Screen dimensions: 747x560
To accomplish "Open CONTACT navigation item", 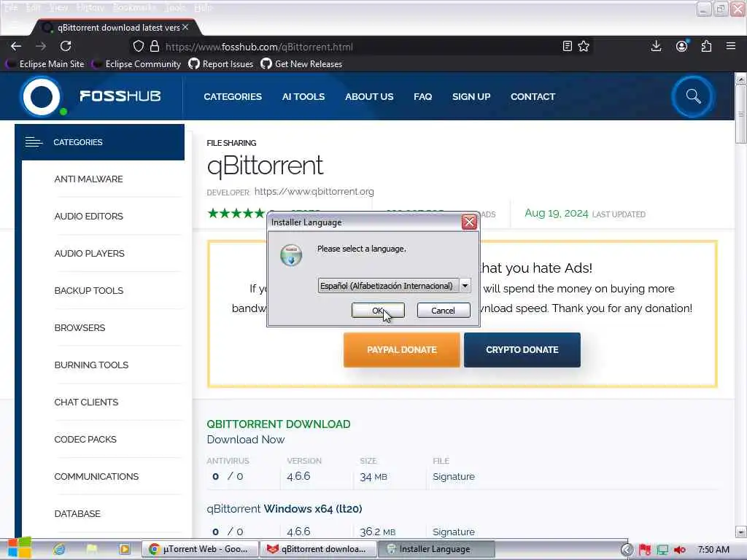I will point(533,97).
